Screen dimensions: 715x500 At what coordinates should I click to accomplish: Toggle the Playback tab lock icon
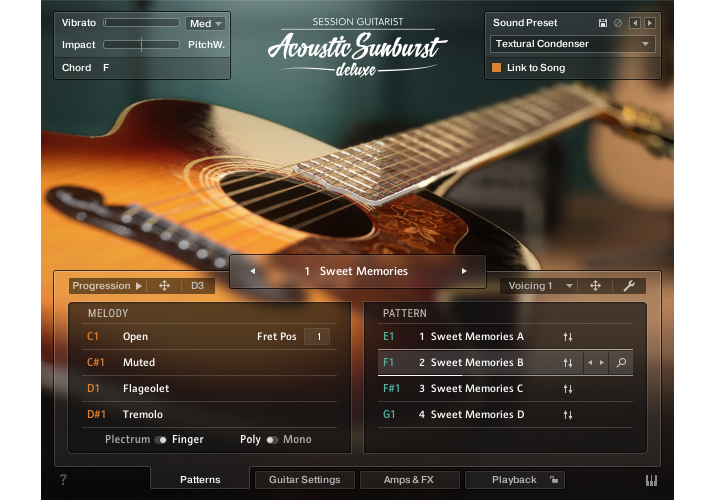(x=554, y=479)
